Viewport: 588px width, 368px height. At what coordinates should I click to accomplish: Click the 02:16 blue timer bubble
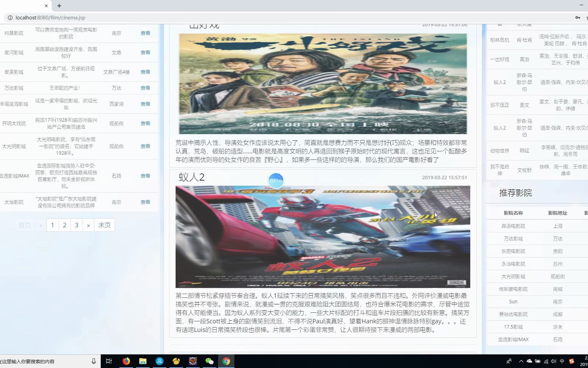[x=276, y=181]
